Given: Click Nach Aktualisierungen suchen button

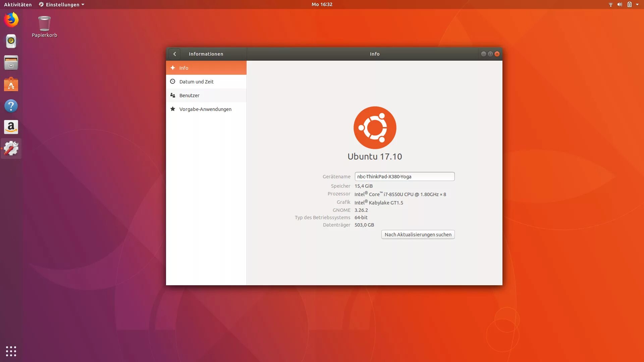Looking at the screenshot, I should 418,235.
